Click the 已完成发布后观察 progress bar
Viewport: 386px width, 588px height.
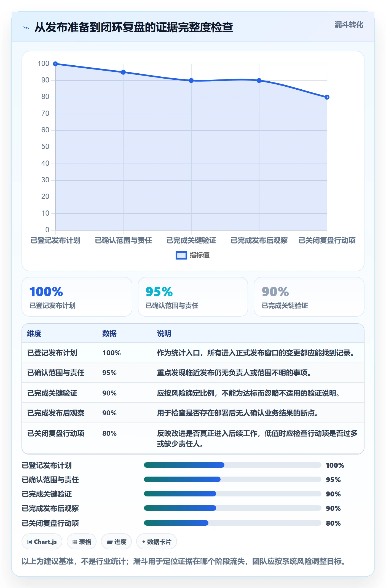point(233,508)
